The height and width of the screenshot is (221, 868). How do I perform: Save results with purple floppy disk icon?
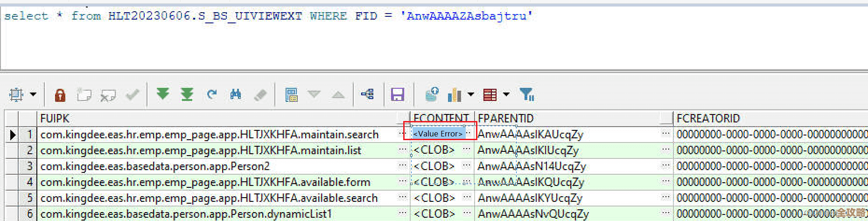pyautogui.click(x=397, y=95)
